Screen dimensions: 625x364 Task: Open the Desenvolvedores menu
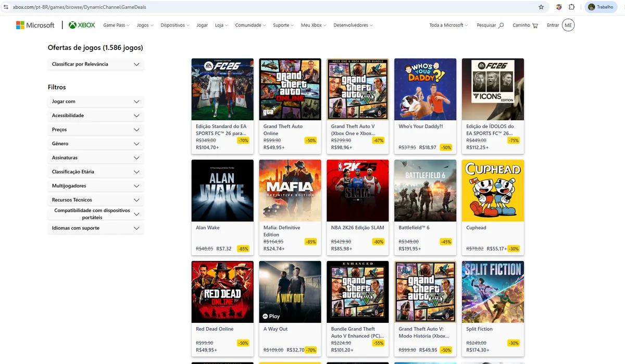point(353,25)
